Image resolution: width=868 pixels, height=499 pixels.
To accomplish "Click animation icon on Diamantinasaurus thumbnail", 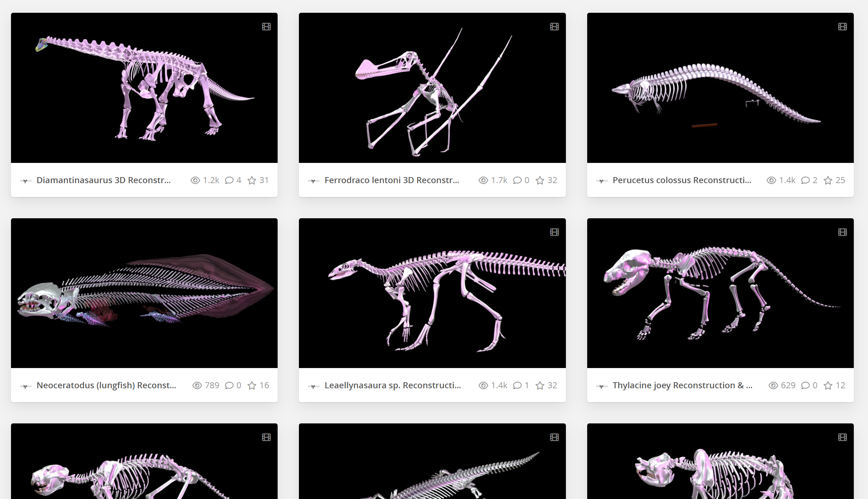I will pyautogui.click(x=266, y=27).
